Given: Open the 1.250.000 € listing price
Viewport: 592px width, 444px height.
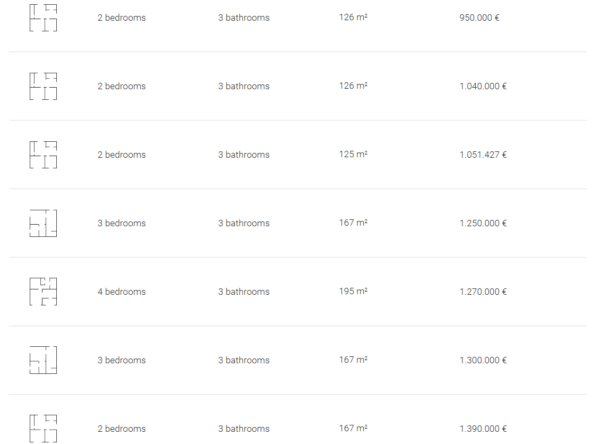Looking at the screenshot, I should (x=483, y=223).
